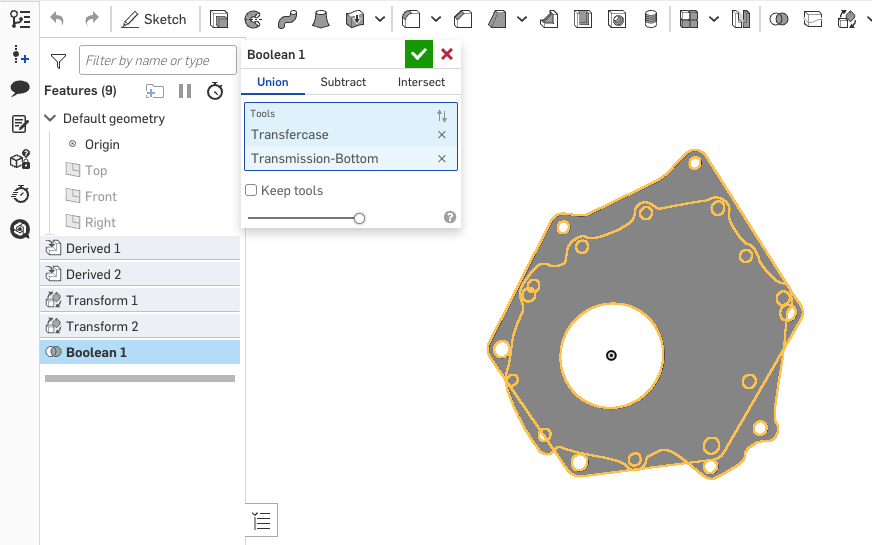
Task: Select the Mirror tool
Action: [741, 19]
